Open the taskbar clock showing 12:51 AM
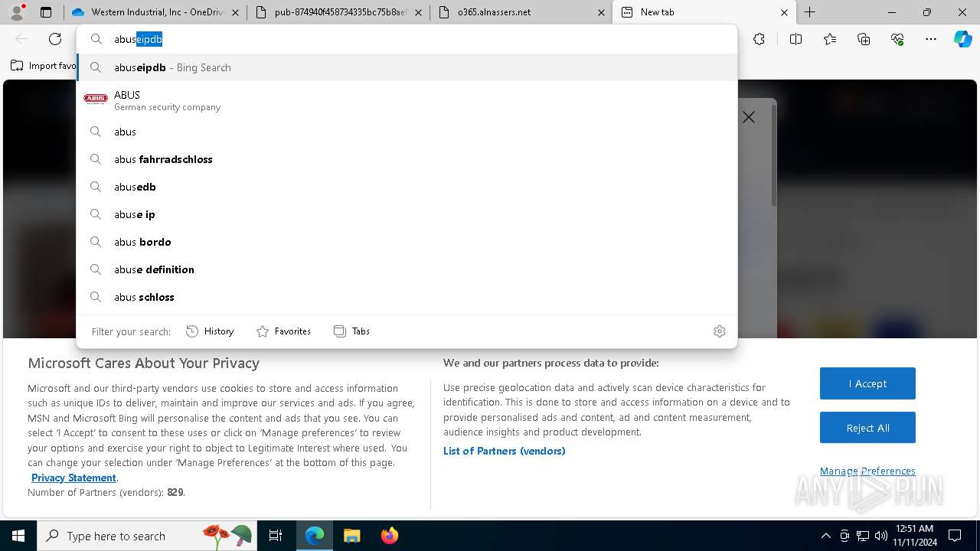 point(913,536)
